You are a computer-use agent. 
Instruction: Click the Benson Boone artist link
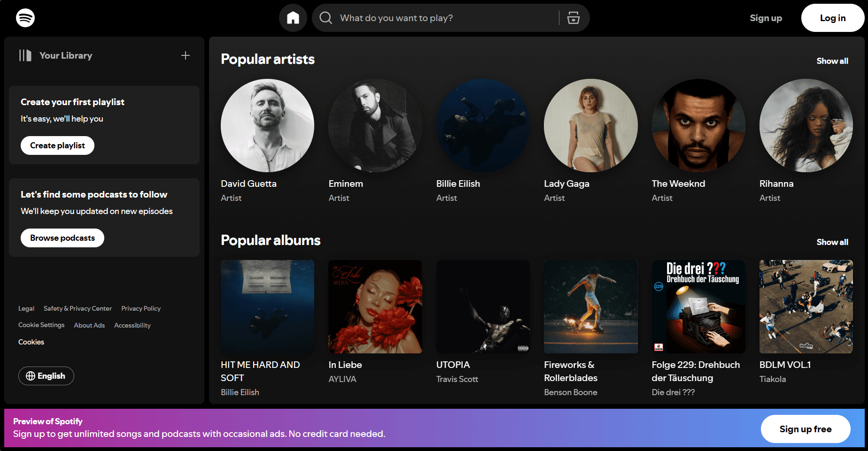[x=571, y=392]
